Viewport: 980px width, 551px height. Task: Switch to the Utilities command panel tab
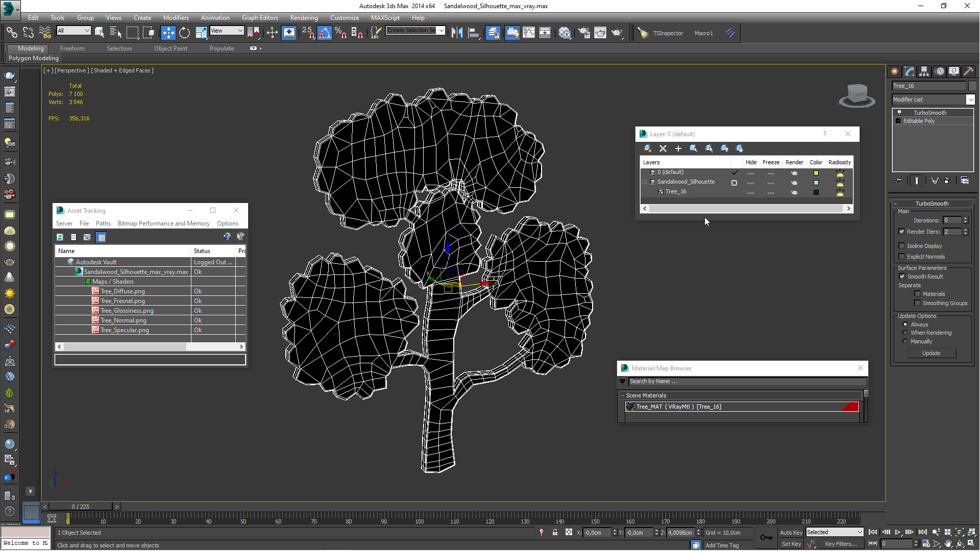pos(968,71)
